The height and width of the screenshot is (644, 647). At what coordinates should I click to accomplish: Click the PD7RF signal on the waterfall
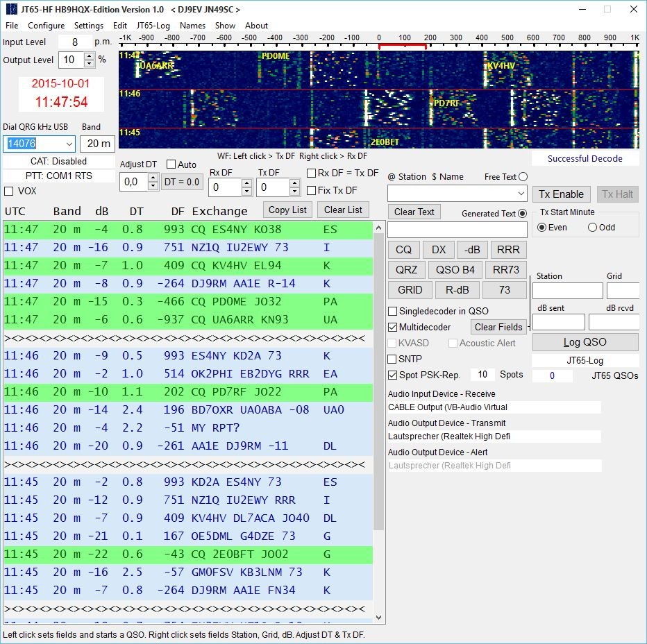tap(447, 103)
